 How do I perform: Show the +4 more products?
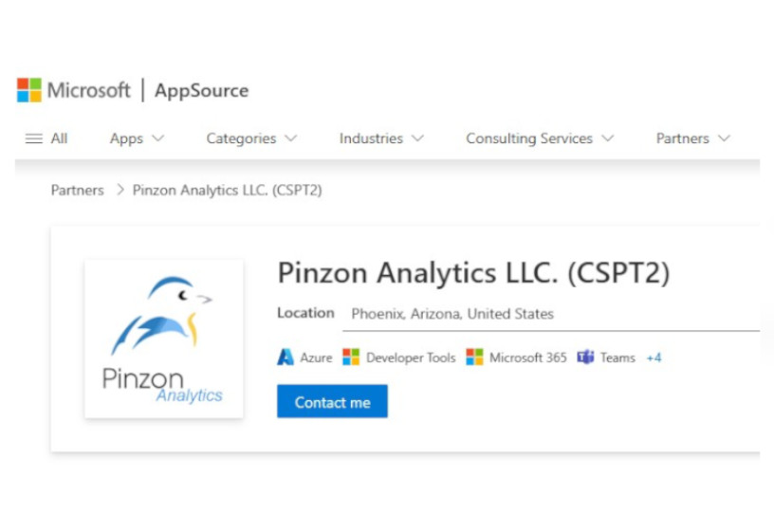(x=654, y=358)
